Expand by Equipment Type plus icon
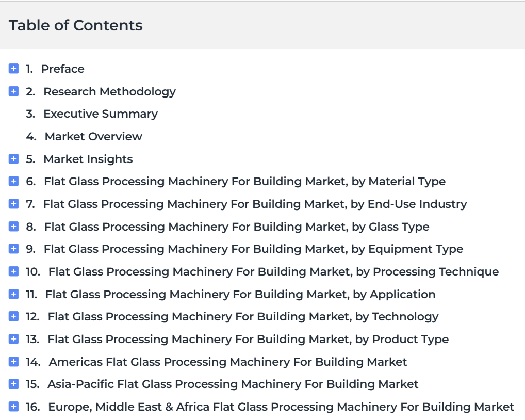Image resolution: width=525 pixels, height=420 pixels. coord(13,249)
